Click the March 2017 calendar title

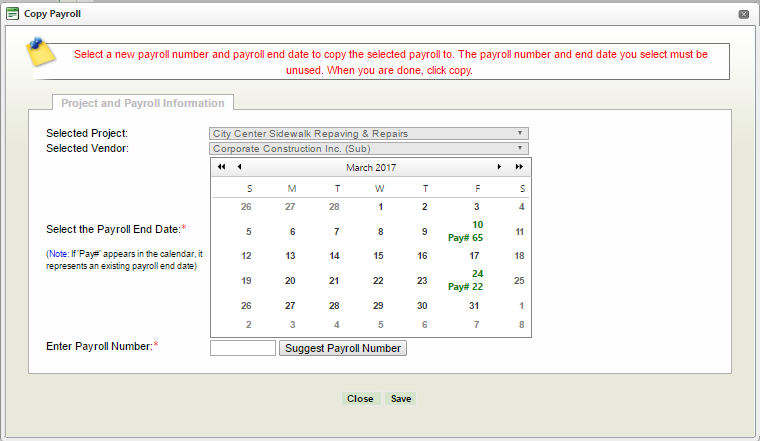pyautogui.click(x=370, y=167)
